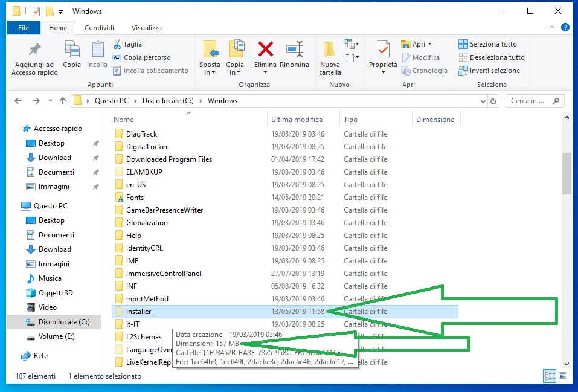Select the ELAMBKUP folder

(144, 172)
